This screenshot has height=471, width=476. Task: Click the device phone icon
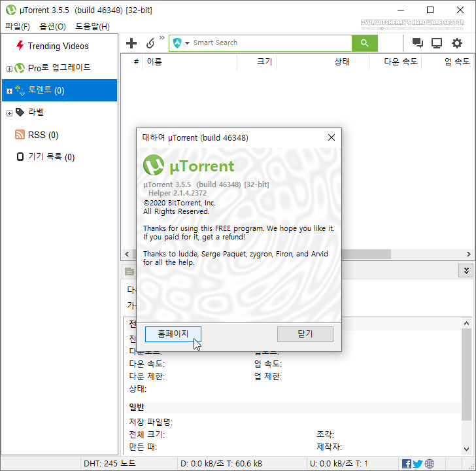[20, 157]
